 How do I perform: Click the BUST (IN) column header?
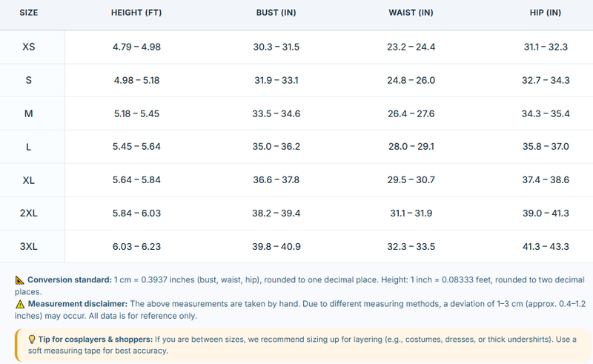(276, 13)
